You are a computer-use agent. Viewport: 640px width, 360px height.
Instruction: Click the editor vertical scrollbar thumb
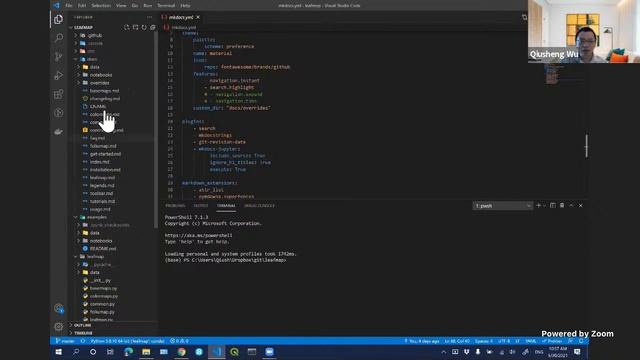(587, 146)
